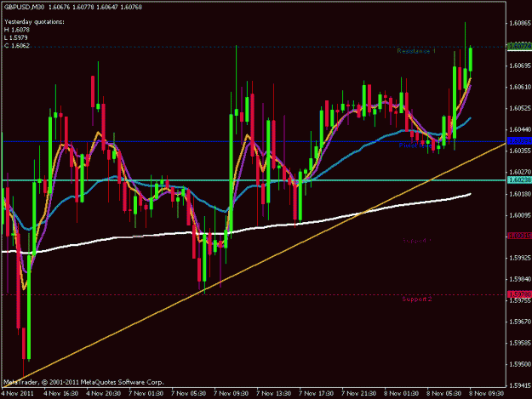
Task: Click the green 1.60774 price tag
Action: pyautogui.click(x=519, y=46)
